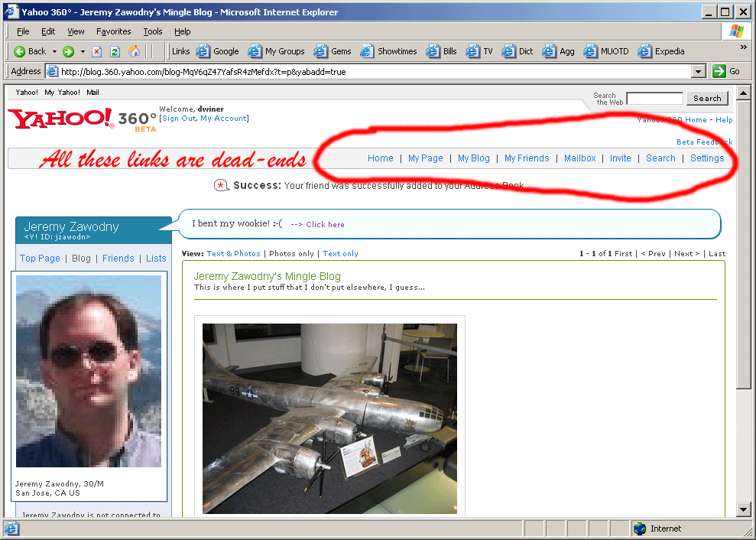
Task: Click the Sign Out link
Action: point(179,119)
